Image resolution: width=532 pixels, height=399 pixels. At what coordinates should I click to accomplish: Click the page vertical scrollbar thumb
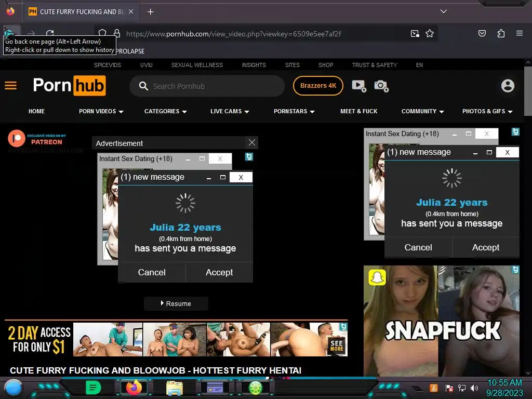click(528, 91)
